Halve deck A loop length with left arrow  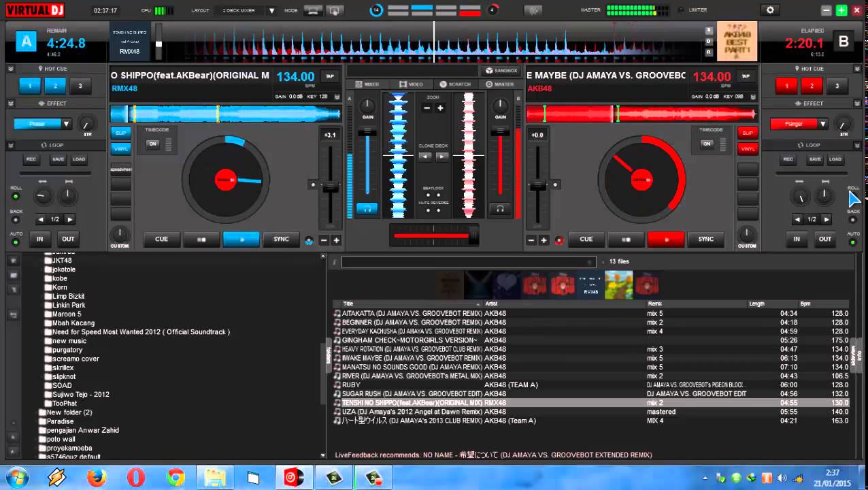click(41, 219)
